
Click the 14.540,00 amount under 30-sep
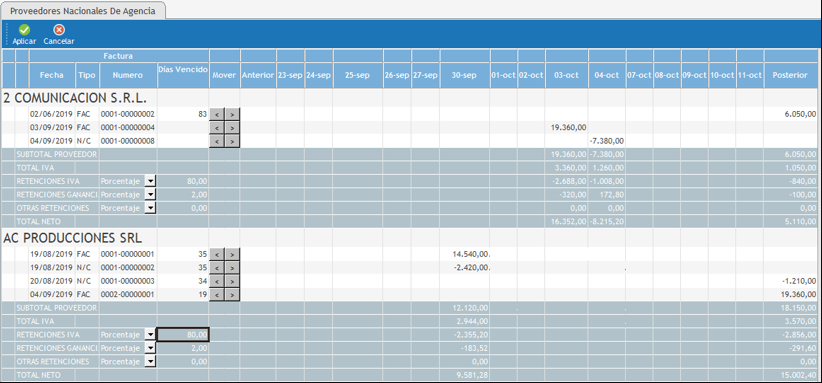471,254
